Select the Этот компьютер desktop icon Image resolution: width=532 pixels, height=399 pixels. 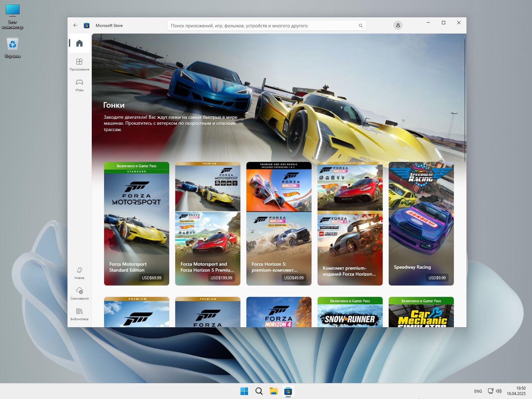point(13,17)
